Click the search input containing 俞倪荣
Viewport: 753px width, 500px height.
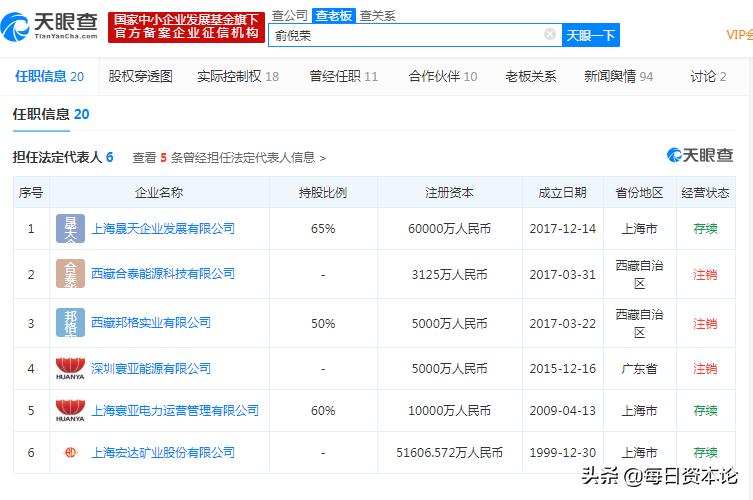coord(415,35)
